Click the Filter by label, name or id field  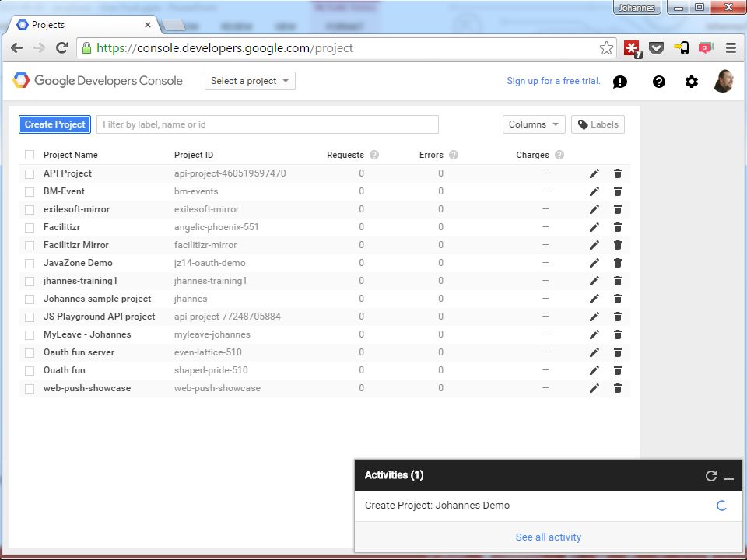[267, 124]
